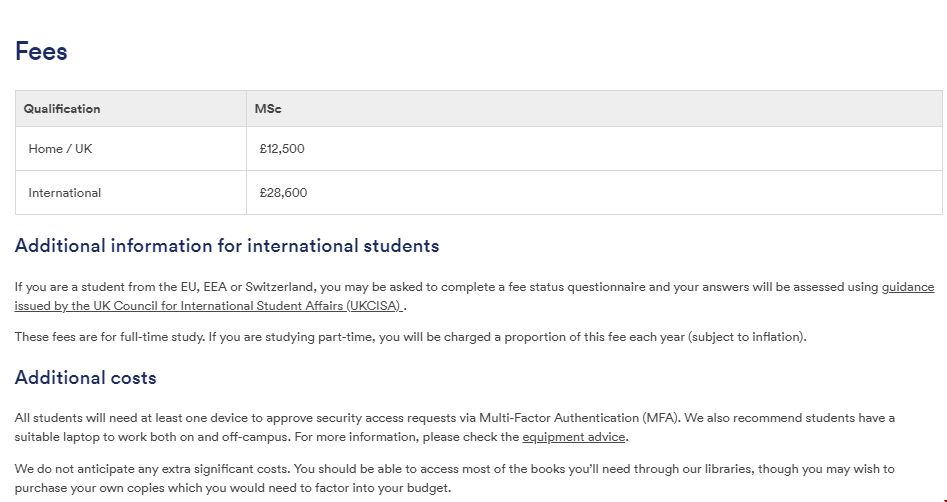Open the equipment advice link
The width and height of the screenshot is (947, 502).
click(x=574, y=437)
